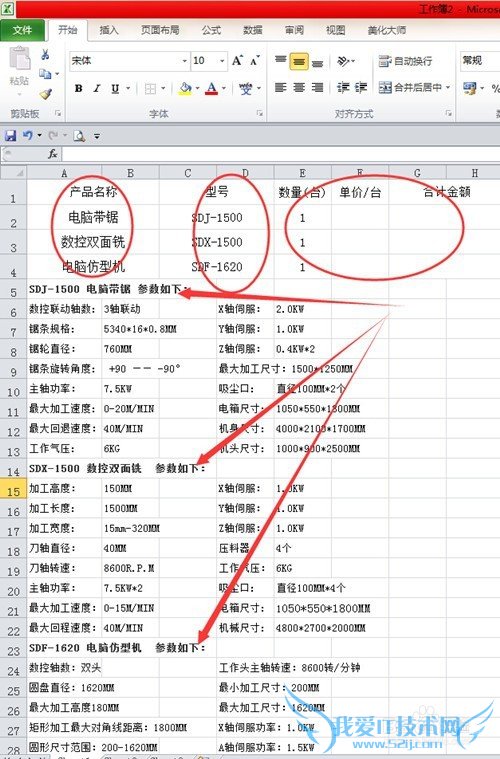Decrease indent

pyautogui.click(x=343, y=88)
